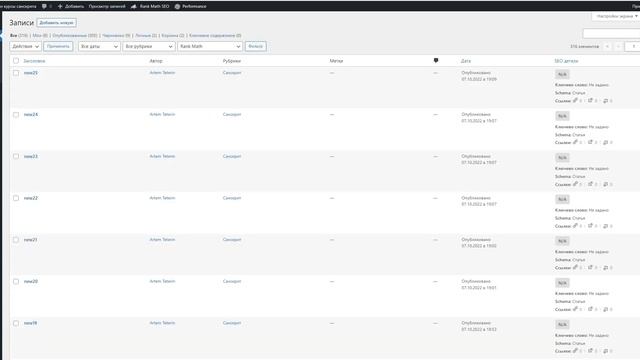Open the Действия bulk actions dropdown

coord(25,47)
